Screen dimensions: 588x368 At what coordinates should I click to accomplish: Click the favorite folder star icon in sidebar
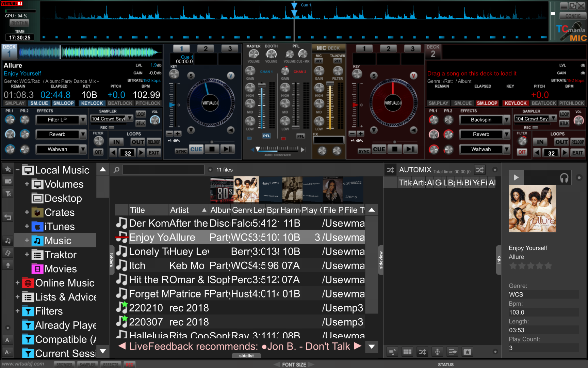click(8, 169)
